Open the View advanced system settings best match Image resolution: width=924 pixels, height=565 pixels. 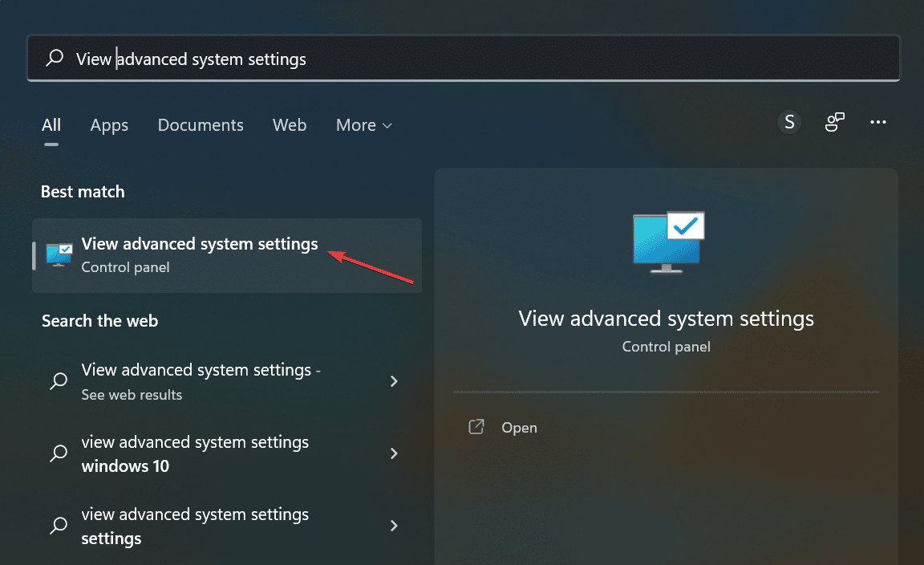pyautogui.click(x=227, y=255)
